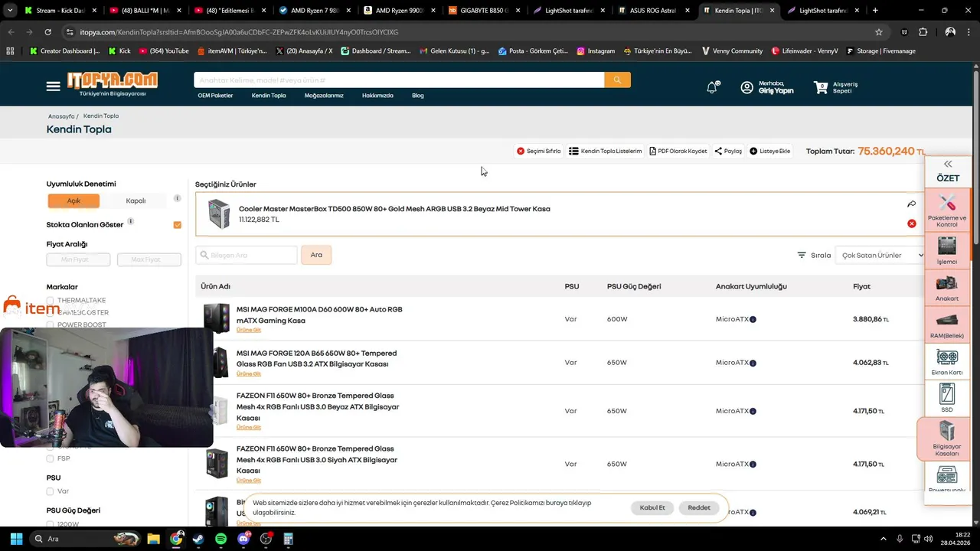
Task: Click the share arrow on selected Cooler Master case
Action: click(x=911, y=204)
